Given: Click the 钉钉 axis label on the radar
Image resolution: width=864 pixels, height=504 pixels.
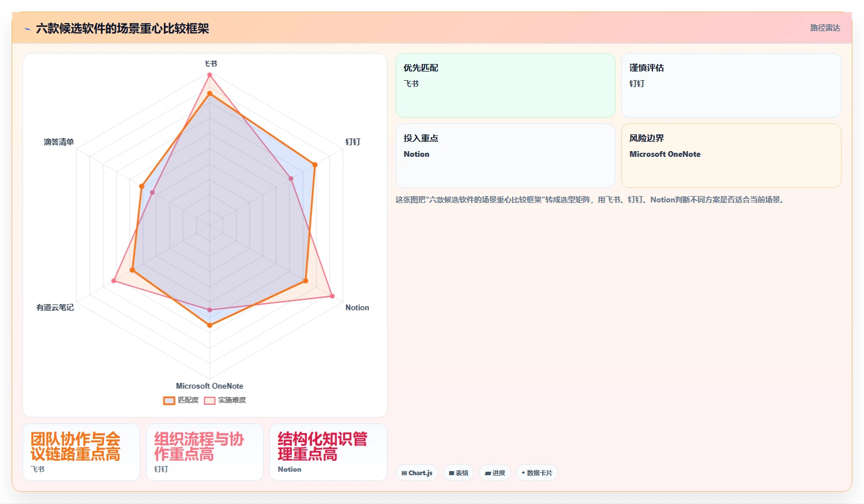Looking at the screenshot, I should point(353,142).
